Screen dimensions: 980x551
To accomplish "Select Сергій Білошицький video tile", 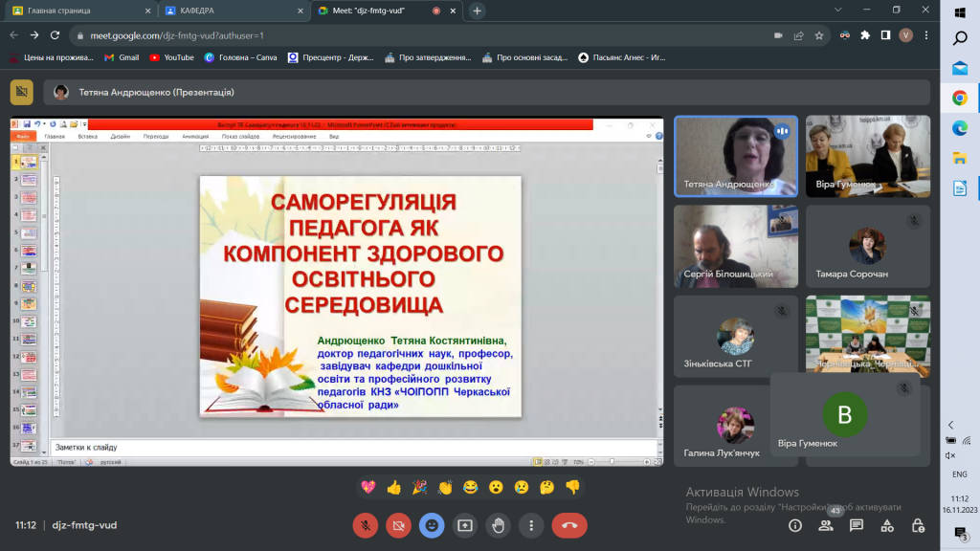I will pos(736,246).
